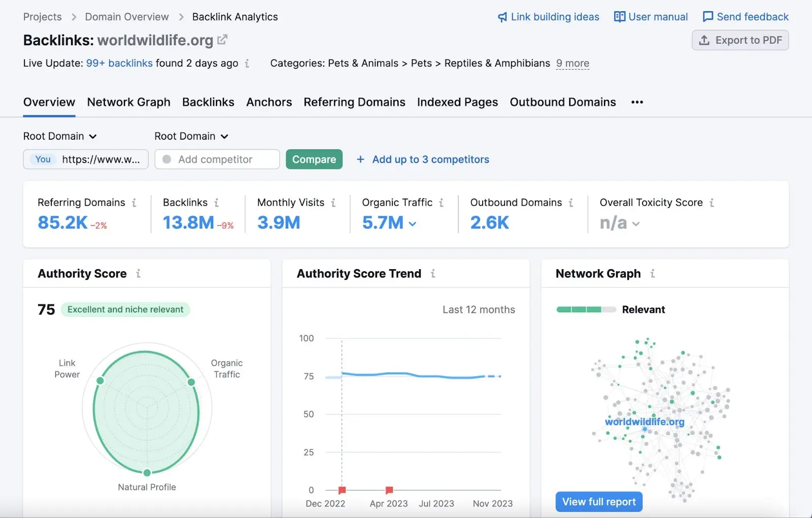Viewport: 812px width, 518px height.
Task: Show the 9 more categories
Action: click(572, 63)
